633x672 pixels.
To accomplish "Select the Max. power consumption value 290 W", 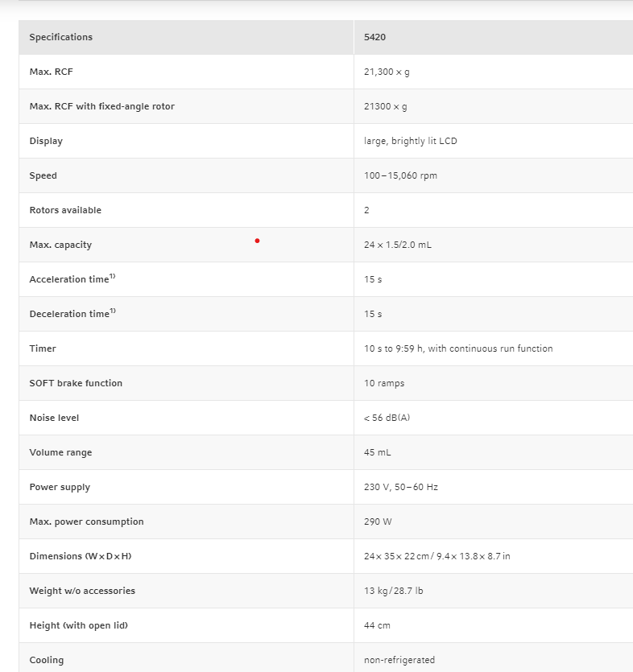I will pyautogui.click(x=378, y=522).
